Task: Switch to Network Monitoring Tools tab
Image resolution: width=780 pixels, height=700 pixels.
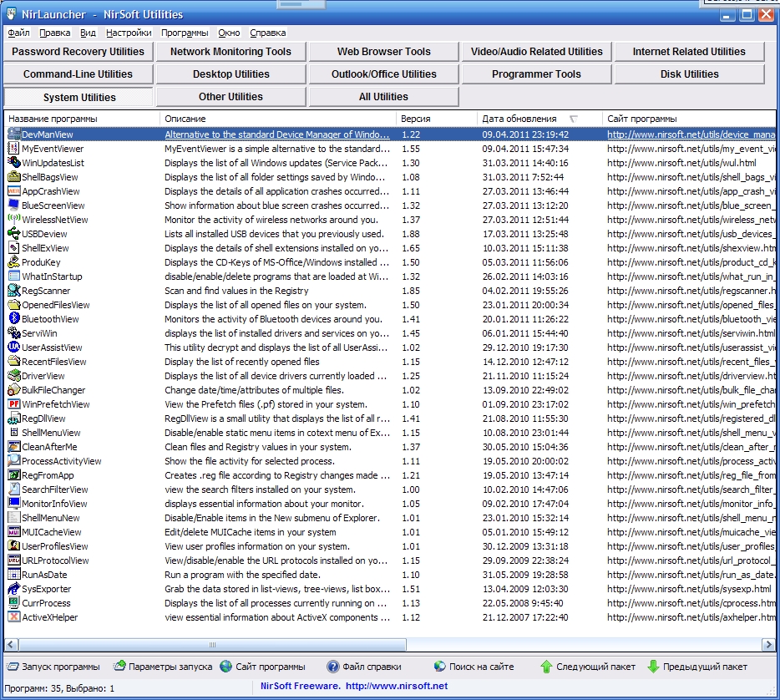Action: click(230, 52)
